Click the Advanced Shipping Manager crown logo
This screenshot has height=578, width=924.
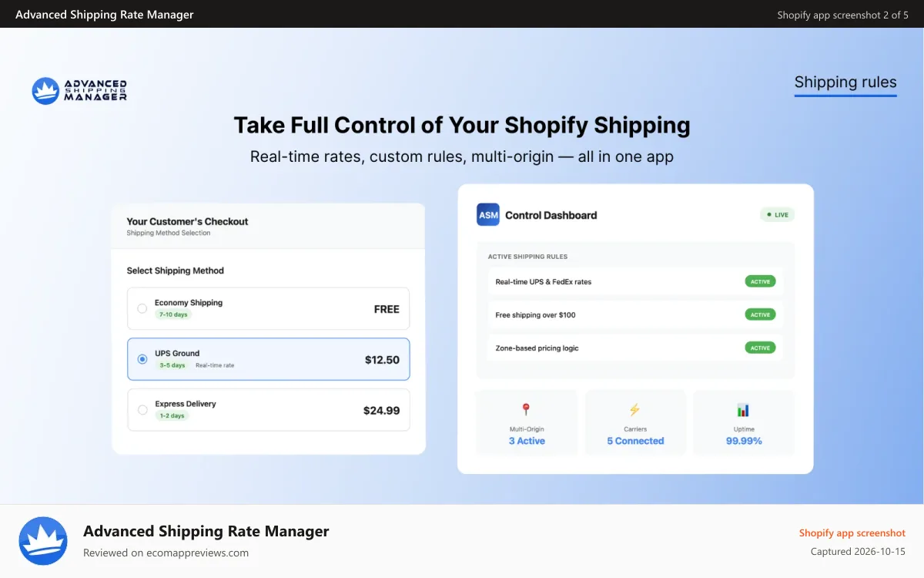pyautogui.click(x=79, y=91)
